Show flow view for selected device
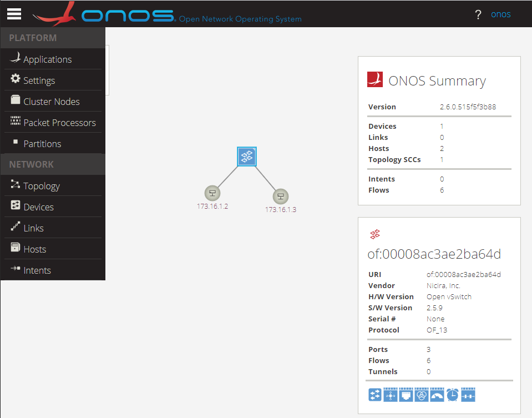 [x=391, y=395]
